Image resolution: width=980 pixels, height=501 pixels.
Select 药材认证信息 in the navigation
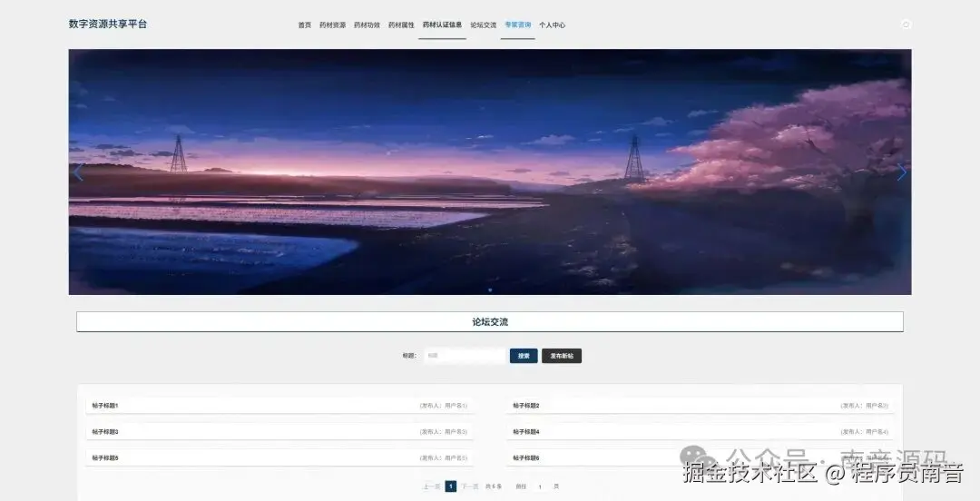(x=442, y=25)
